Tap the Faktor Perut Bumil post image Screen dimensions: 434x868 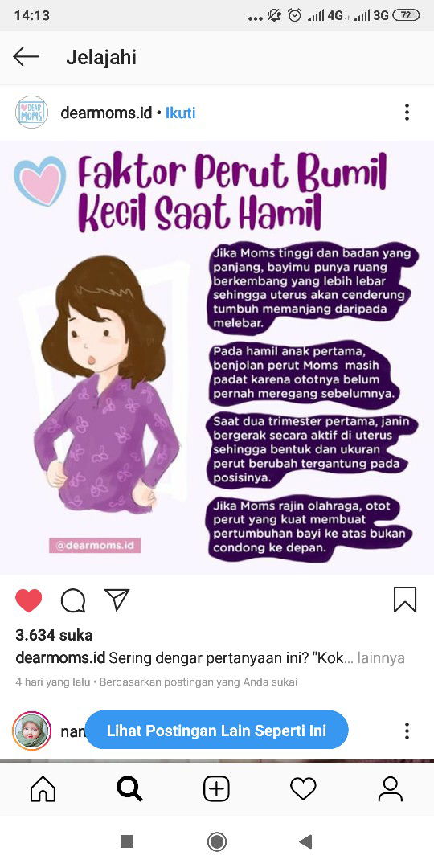(217, 358)
